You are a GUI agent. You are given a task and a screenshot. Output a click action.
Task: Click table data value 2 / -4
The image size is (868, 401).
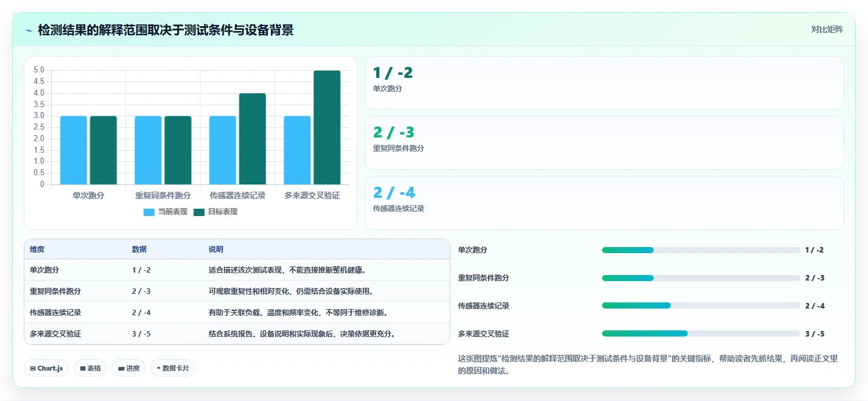tap(141, 313)
